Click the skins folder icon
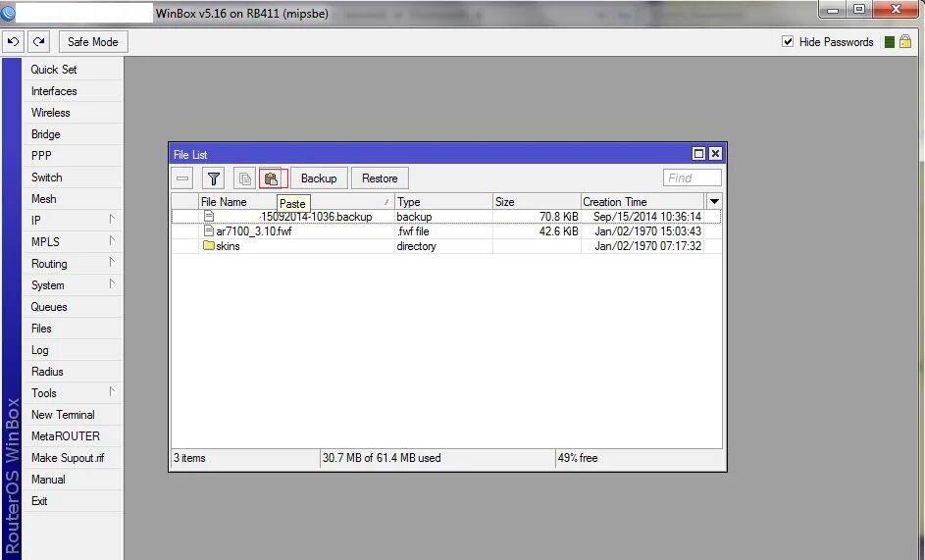This screenshot has height=560, width=925. 208,245
